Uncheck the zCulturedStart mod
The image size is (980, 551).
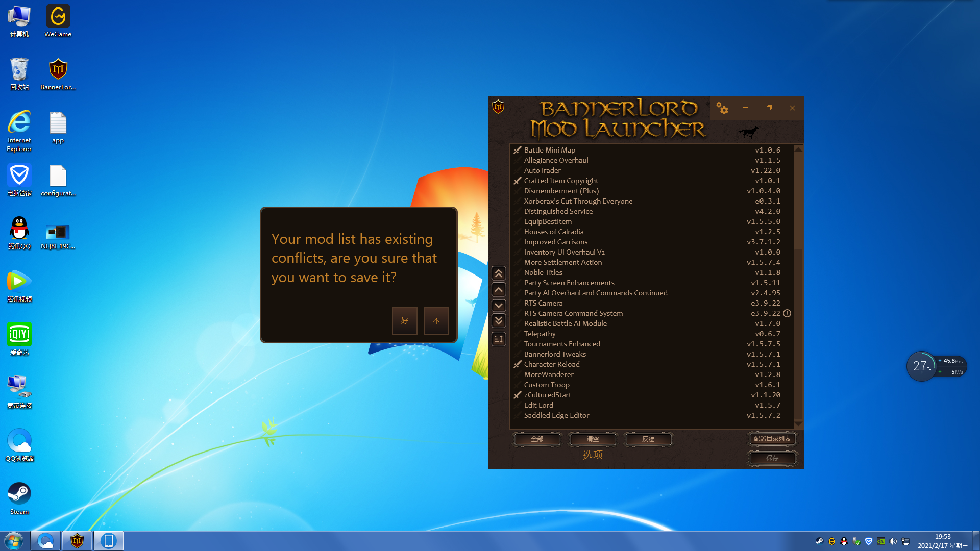tap(518, 395)
